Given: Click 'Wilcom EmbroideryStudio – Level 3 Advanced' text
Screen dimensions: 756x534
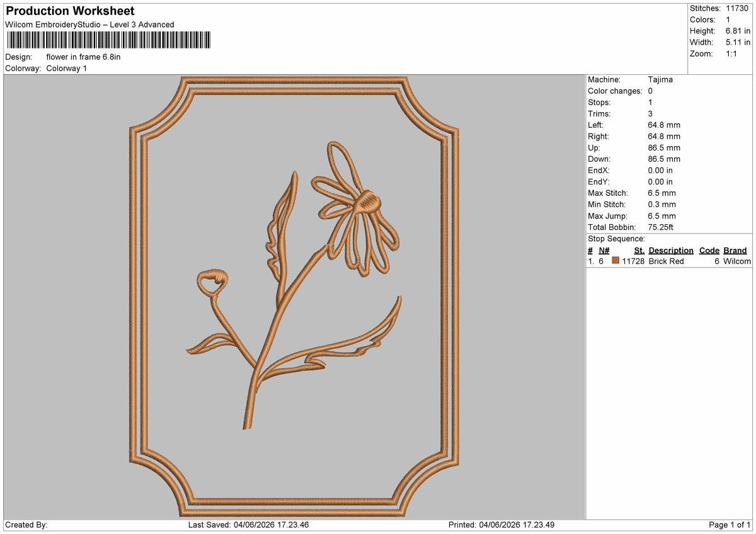Looking at the screenshot, I should (x=89, y=25).
